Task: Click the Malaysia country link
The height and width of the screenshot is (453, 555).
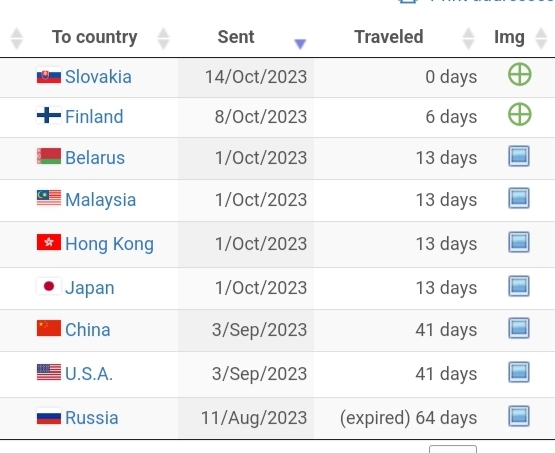Action: [x=101, y=200]
